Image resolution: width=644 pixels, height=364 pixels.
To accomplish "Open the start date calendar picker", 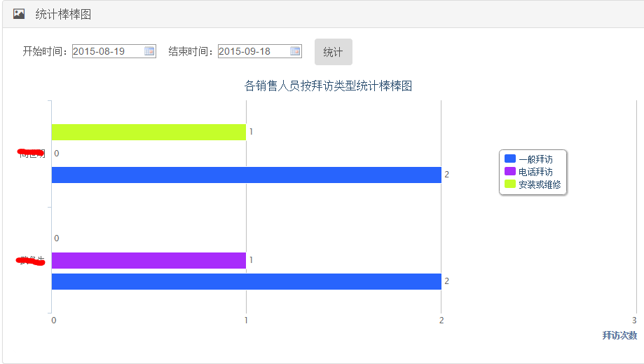I will [x=149, y=51].
